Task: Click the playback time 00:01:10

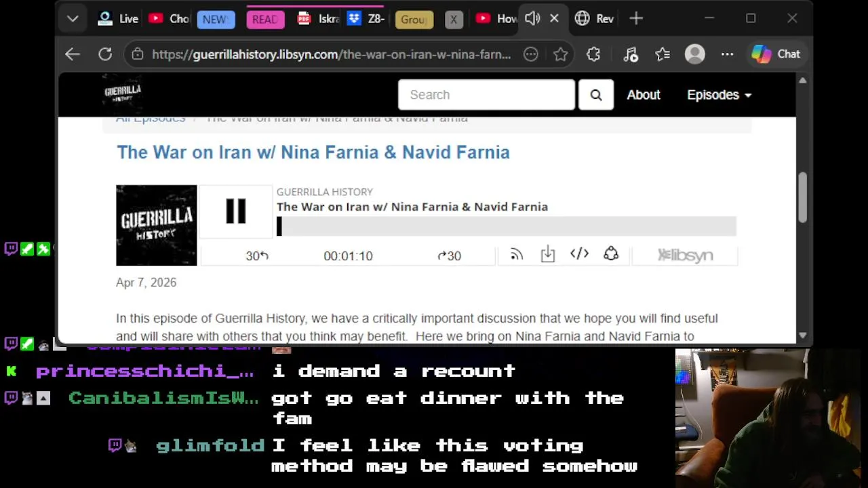Action: tap(348, 256)
